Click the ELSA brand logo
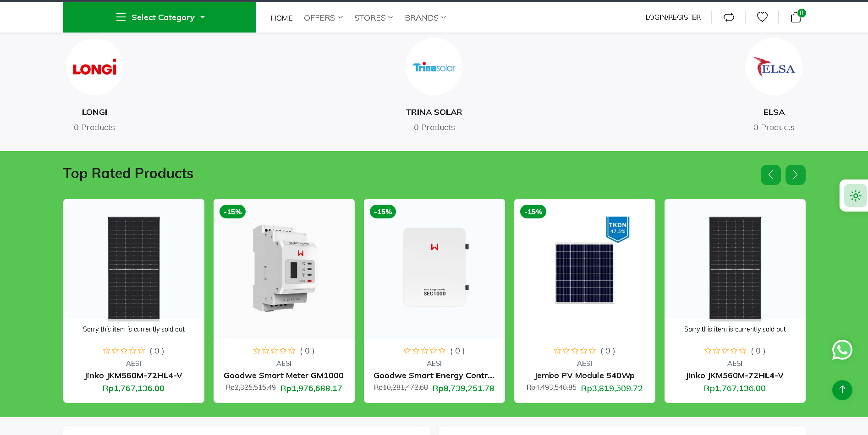The height and width of the screenshot is (435, 868). tap(774, 67)
